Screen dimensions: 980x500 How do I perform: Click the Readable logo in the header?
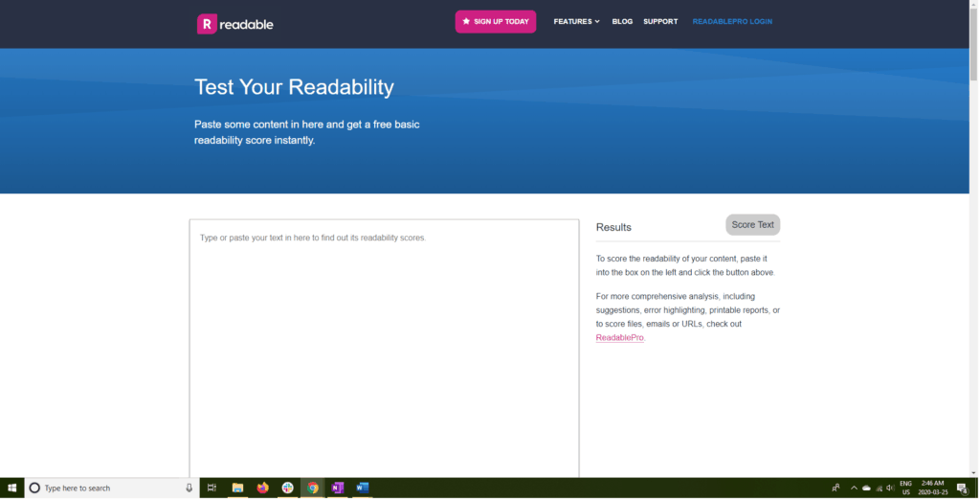coord(235,24)
